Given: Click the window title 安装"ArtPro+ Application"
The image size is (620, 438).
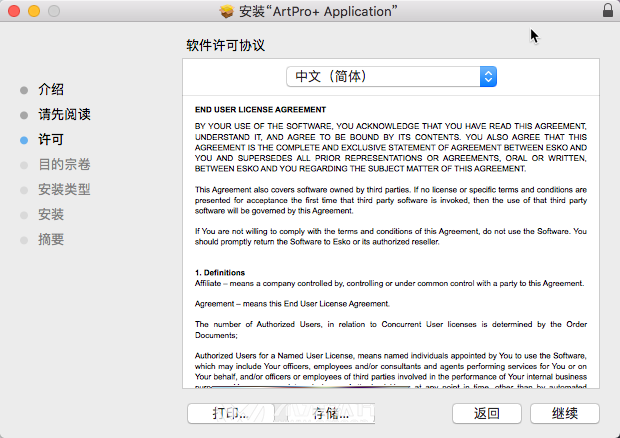Looking at the screenshot, I should [318, 11].
